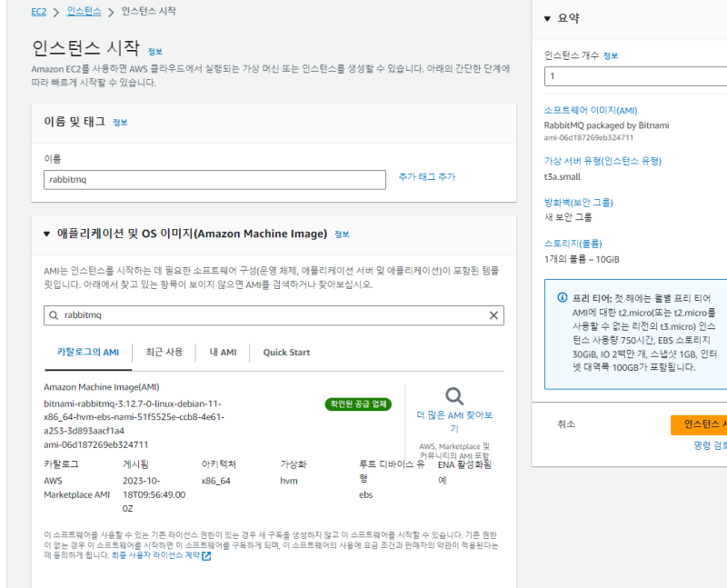The image size is (727, 588).
Task: Click 1개의 볼륨 – 10GiB text
Action: (x=582, y=260)
